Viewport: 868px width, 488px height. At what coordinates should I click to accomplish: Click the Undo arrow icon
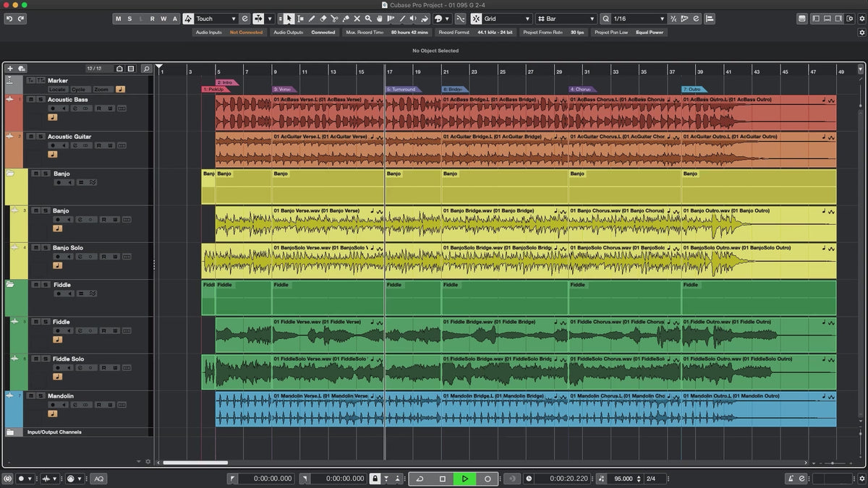9,19
